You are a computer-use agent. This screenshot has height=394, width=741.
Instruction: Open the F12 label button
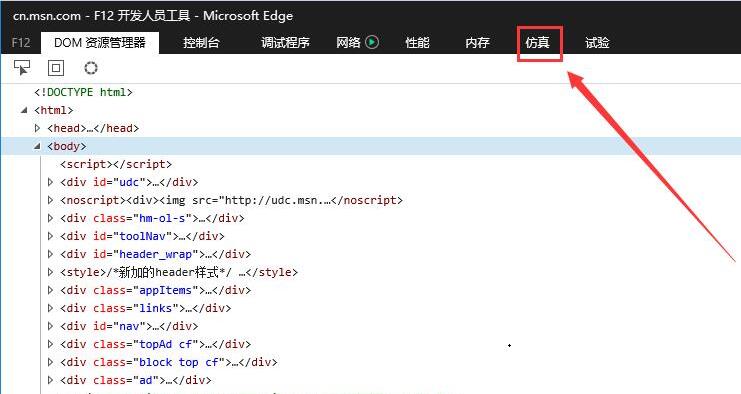tap(21, 43)
